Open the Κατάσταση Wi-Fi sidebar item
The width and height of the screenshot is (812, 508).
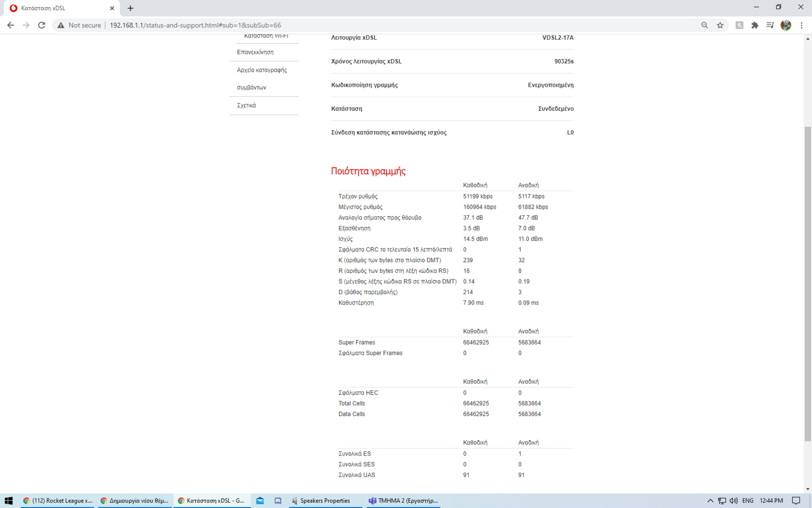[266, 37]
